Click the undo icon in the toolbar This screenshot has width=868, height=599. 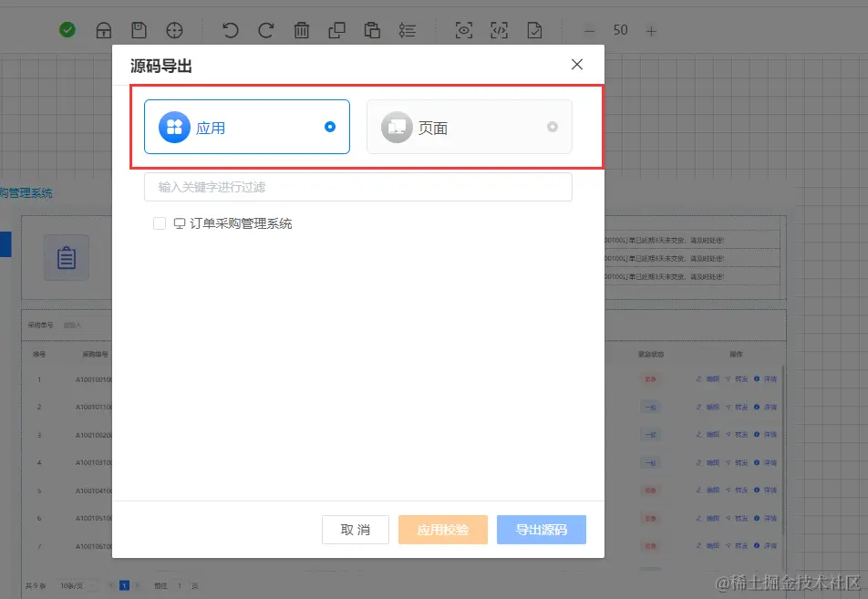[x=230, y=30]
